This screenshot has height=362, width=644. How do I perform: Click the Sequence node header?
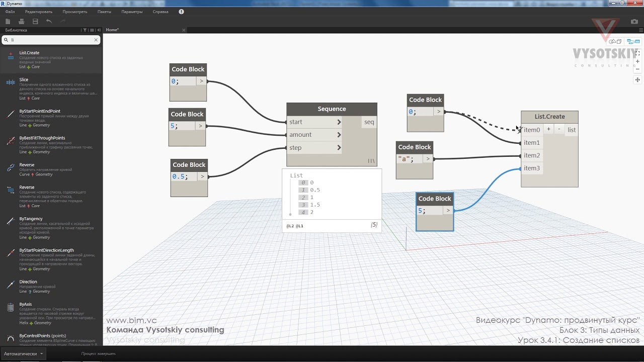tap(332, 109)
